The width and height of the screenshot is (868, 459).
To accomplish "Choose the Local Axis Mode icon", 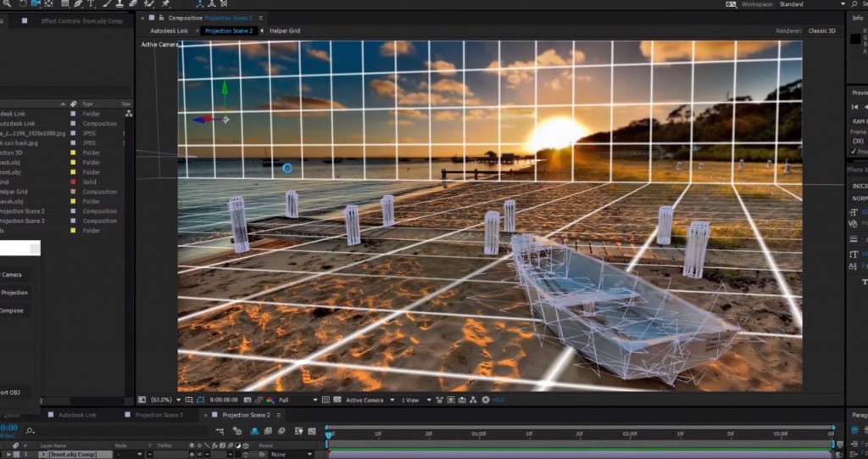I will coord(200,3).
